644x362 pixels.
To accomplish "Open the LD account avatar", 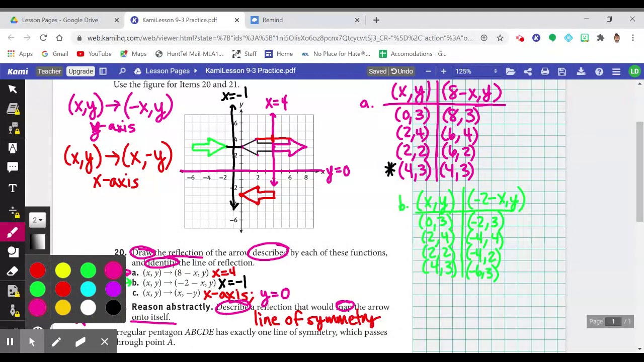I will (x=634, y=71).
